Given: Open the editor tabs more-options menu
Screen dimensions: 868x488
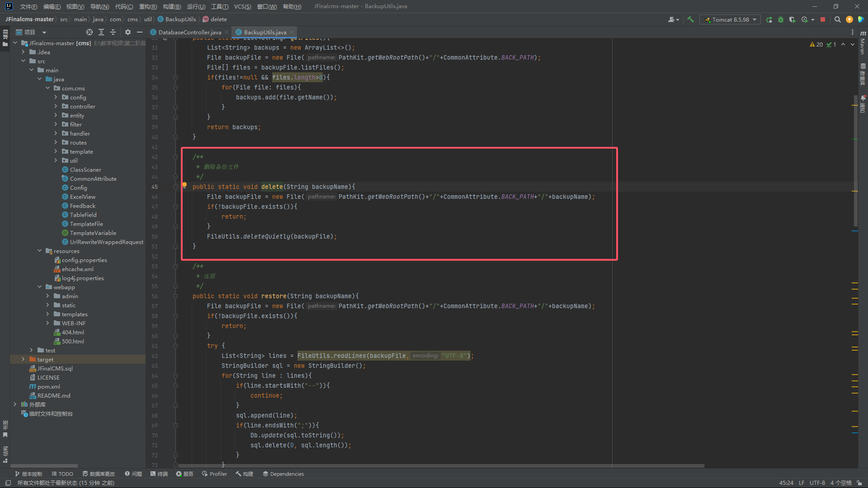Looking at the screenshot, I should [853, 32].
